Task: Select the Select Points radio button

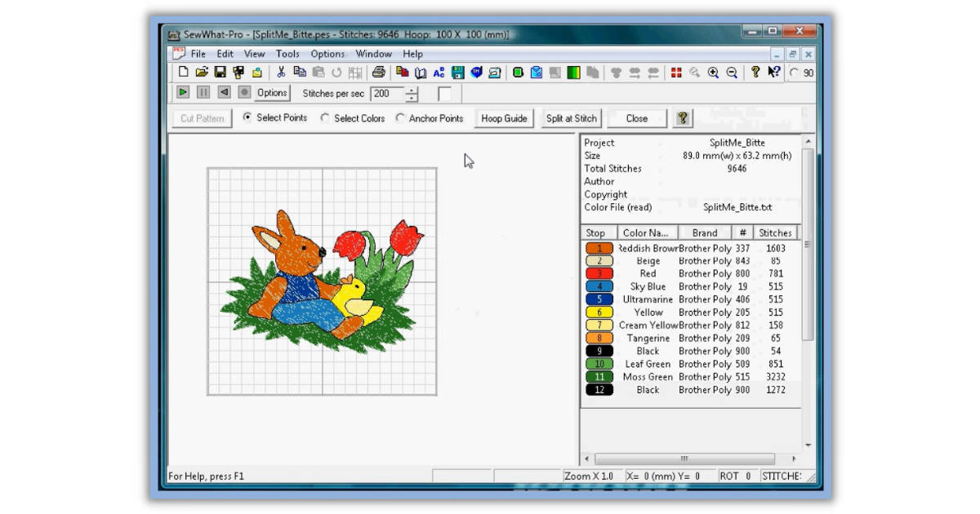Action: (247, 117)
